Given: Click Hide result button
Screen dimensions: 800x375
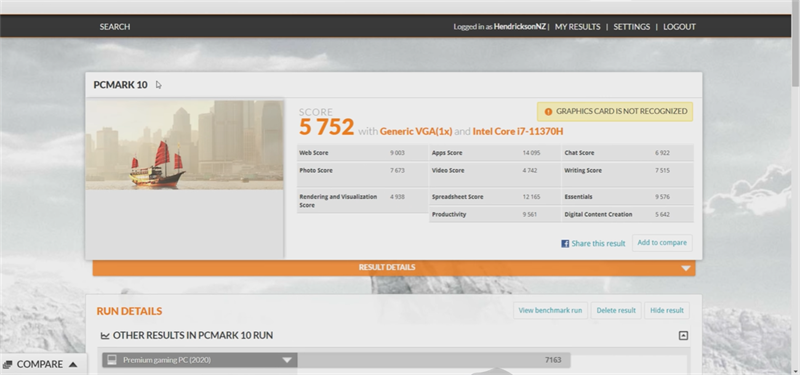Looking at the screenshot, I should [x=667, y=310].
